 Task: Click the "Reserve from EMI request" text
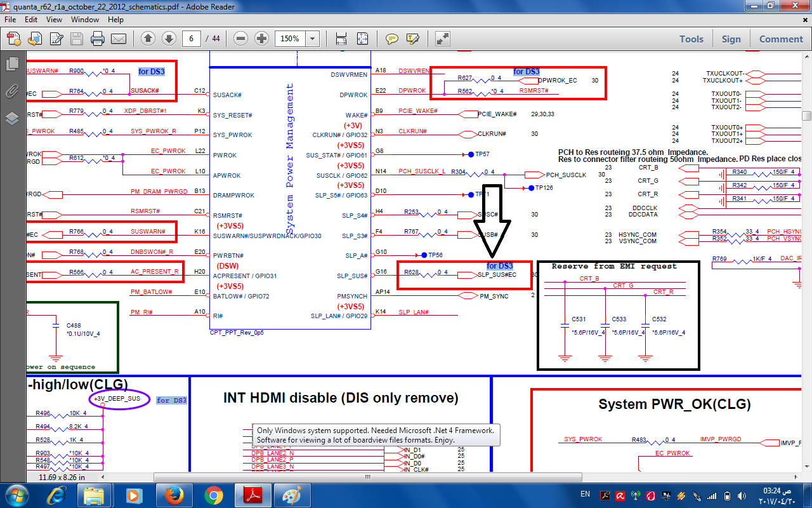614,266
